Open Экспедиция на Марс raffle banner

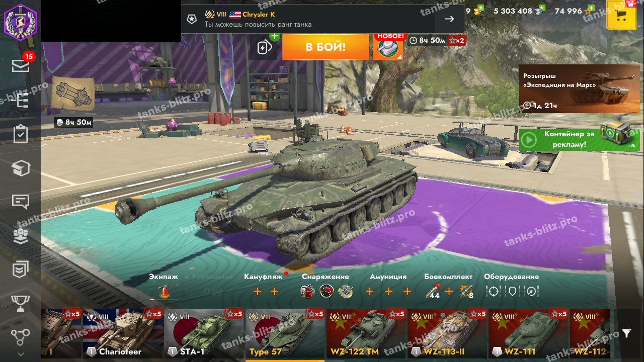(580, 88)
